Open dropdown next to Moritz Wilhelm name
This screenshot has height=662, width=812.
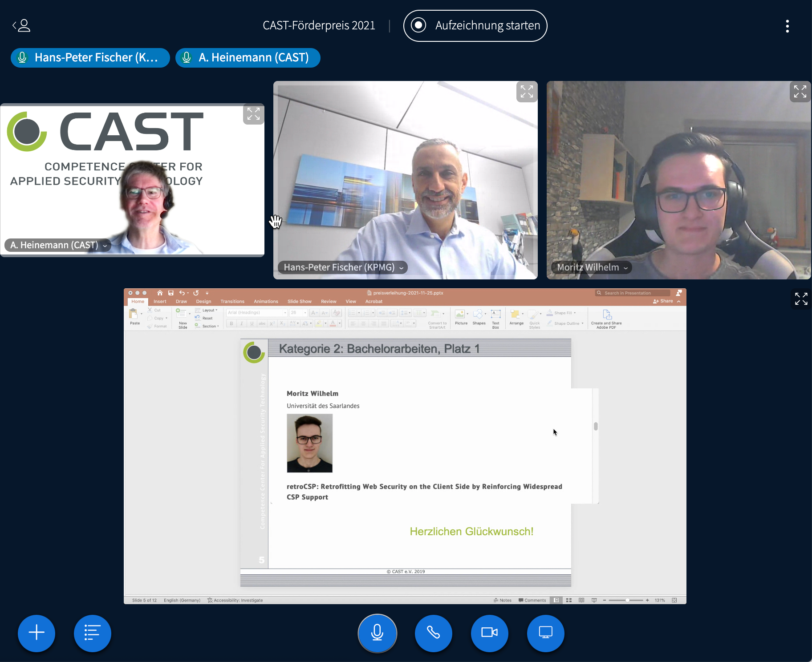coord(625,268)
